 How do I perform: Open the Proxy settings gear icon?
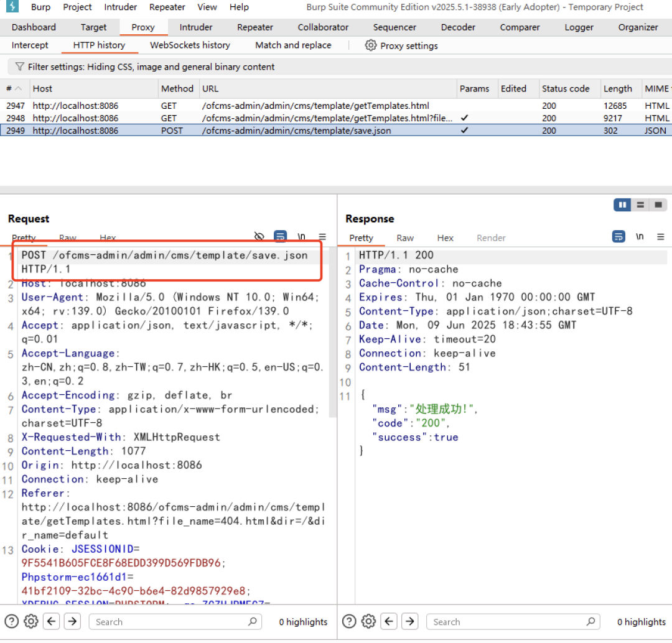coord(371,45)
